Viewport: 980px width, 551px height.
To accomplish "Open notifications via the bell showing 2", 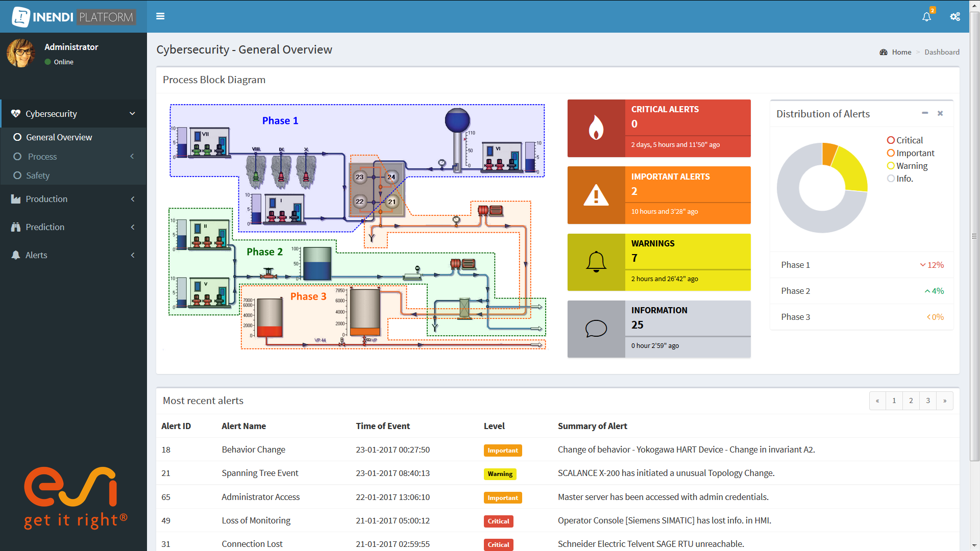I will (x=926, y=16).
